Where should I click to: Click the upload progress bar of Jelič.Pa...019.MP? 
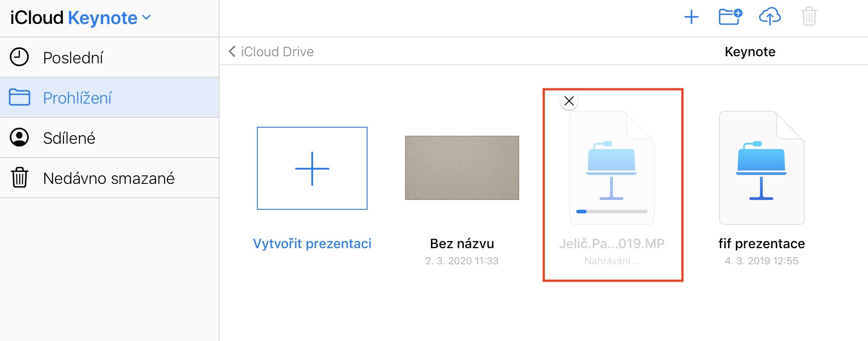point(612,212)
